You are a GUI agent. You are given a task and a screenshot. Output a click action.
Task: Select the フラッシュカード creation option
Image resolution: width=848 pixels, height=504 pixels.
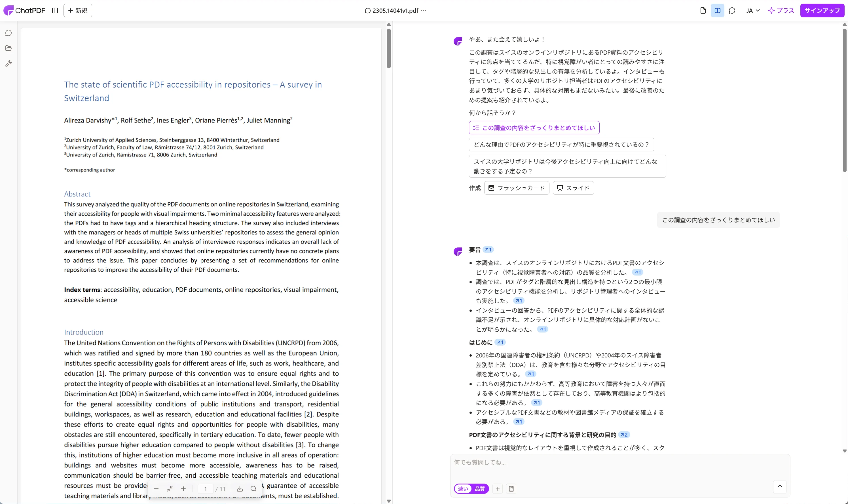516,188
